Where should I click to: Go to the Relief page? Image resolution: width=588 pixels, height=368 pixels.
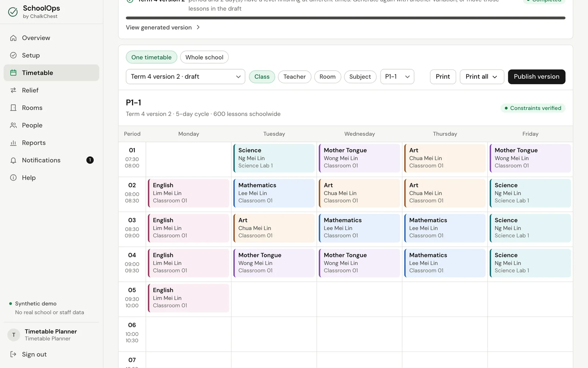click(51, 90)
